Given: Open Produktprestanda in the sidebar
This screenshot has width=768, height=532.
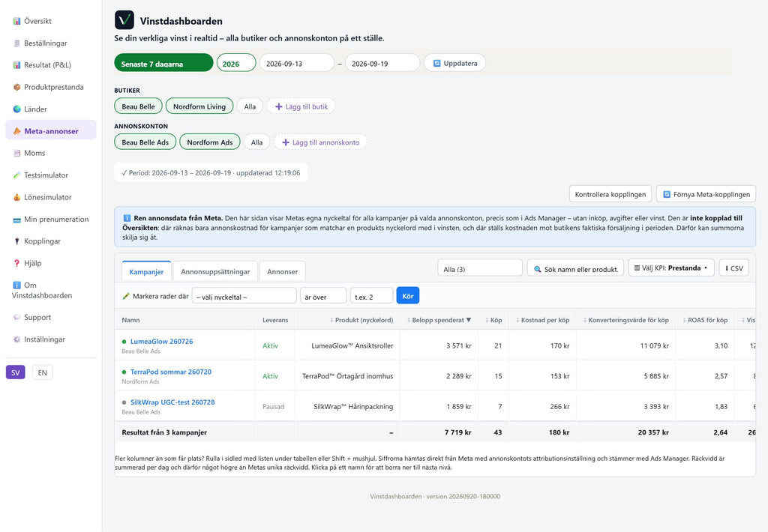Looking at the screenshot, I should pyautogui.click(x=50, y=87).
